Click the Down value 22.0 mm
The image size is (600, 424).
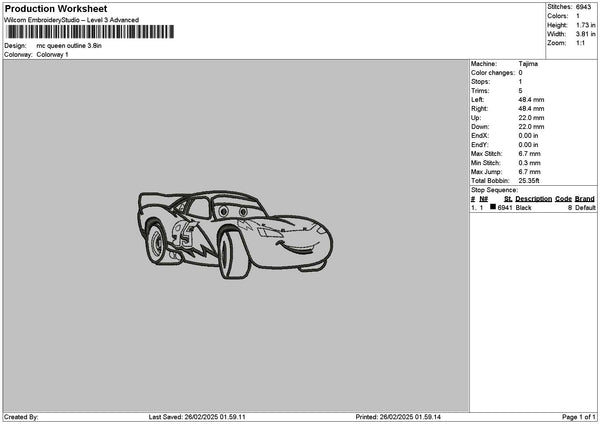(531, 127)
